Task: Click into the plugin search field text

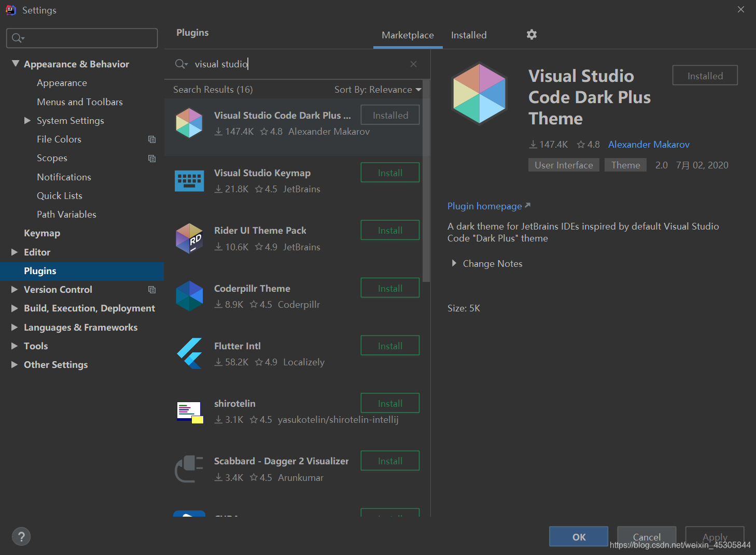Action: click(221, 64)
